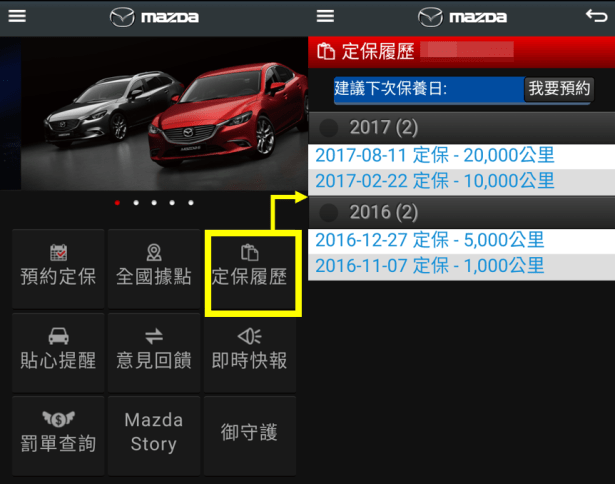Open the Mazda Story tile

[x=153, y=435]
